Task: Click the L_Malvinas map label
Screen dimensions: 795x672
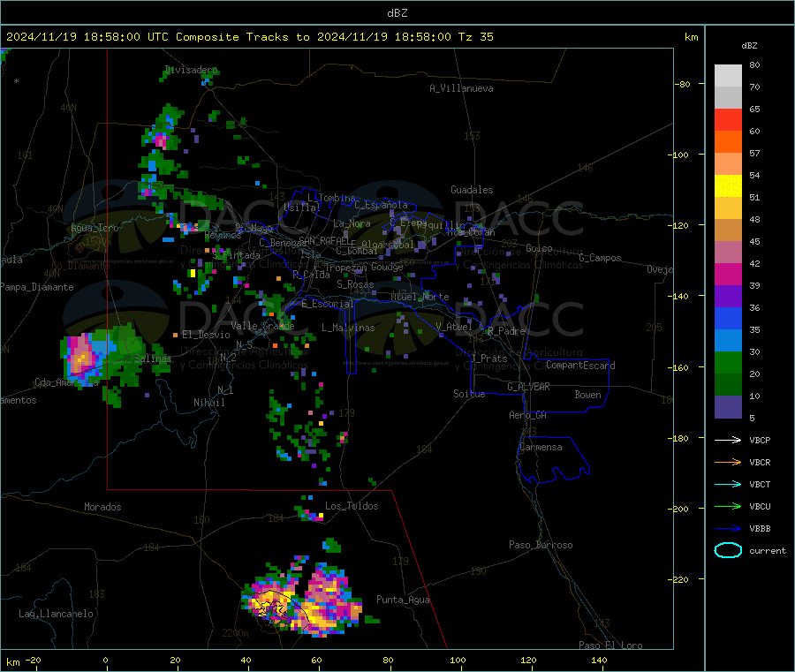Action: coord(348,328)
